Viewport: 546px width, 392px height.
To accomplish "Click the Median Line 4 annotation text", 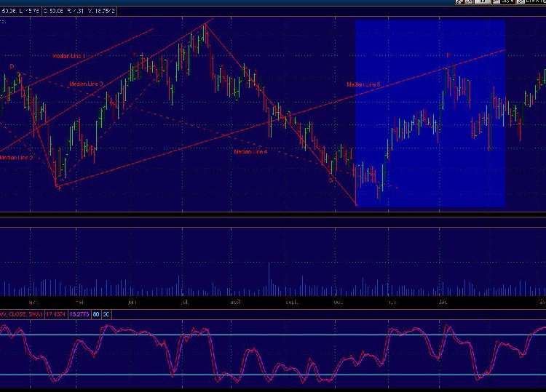I will (x=250, y=152).
